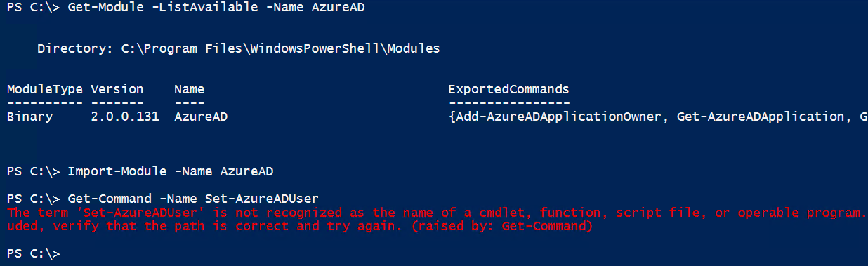This screenshot has height=266, width=868.
Task: Click the empty PS C:\> prompt at bottom
Action: [x=33, y=253]
